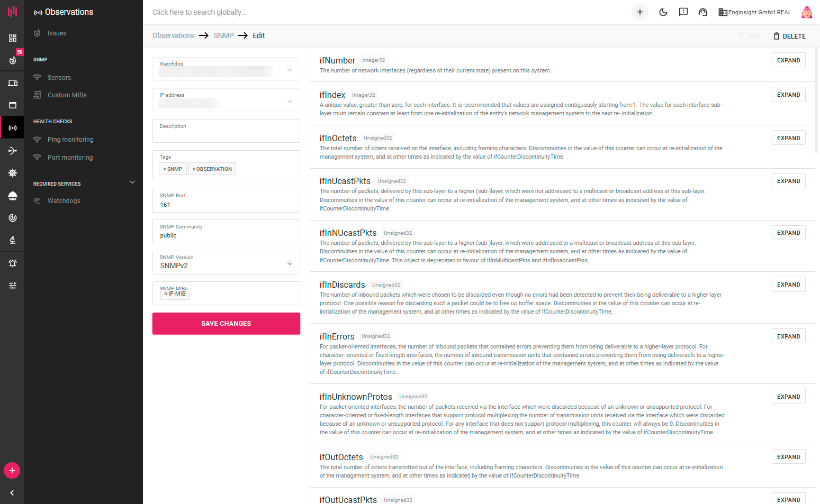Click the SNMP Community input field
The image size is (820, 504).
pyautogui.click(x=226, y=235)
